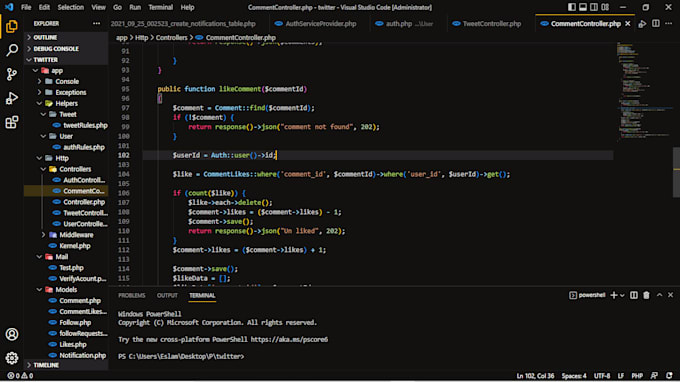This screenshot has height=382, width=680.
Task: Open the Selection menu
Action: click(71, 7)
